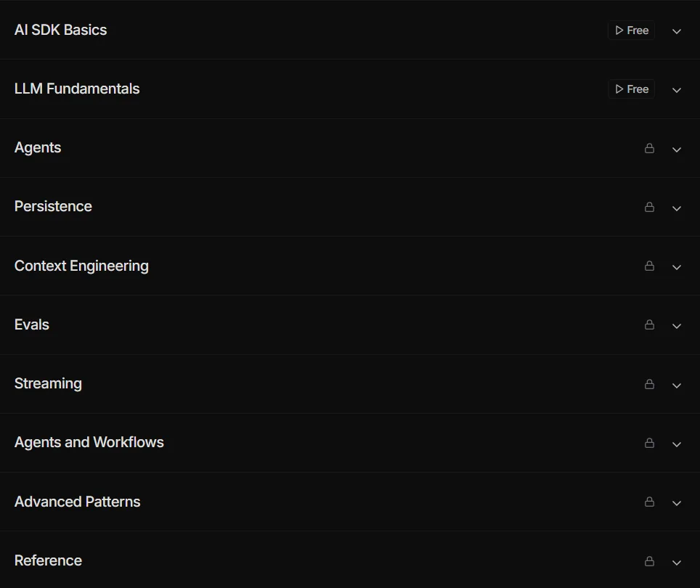Viewport: 700px width, 588px height.
Task: Open the Agents and Workflows section title
Action: [x=89, y=442]
